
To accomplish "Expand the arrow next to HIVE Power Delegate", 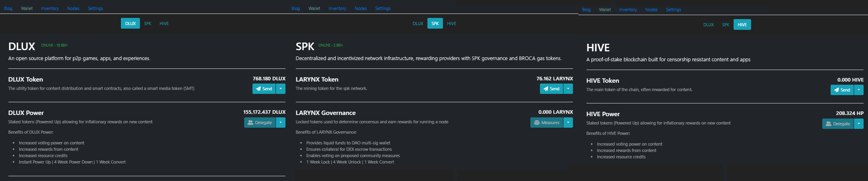I will (x=859, y=124).
